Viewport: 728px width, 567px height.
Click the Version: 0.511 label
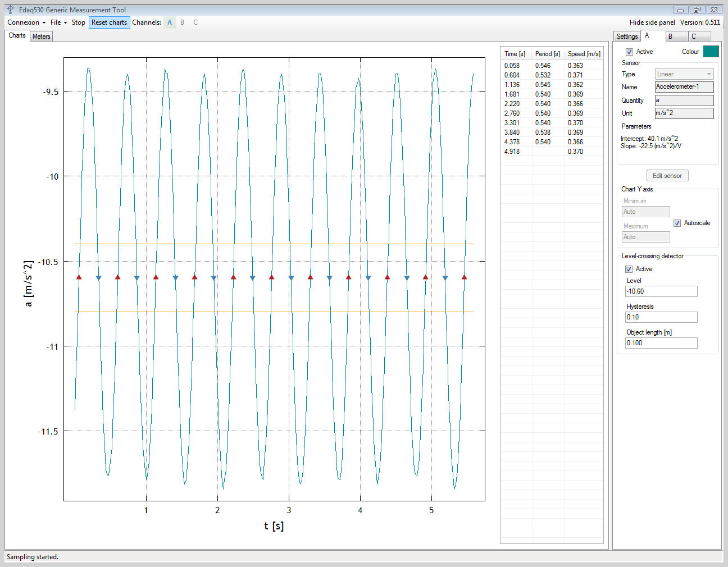tap(700, 22)
